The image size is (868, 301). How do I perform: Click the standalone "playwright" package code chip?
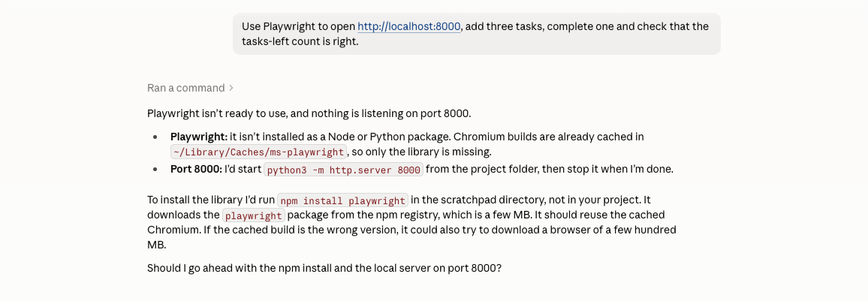254,215
